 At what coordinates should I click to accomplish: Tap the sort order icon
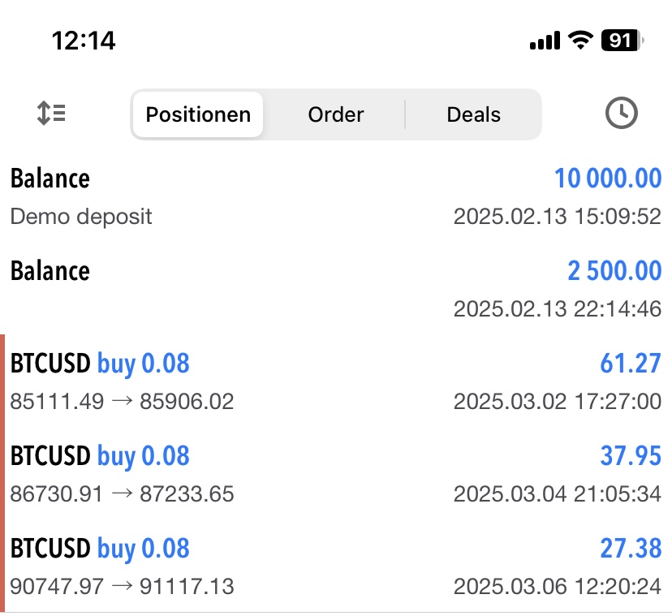coord(52,114)
